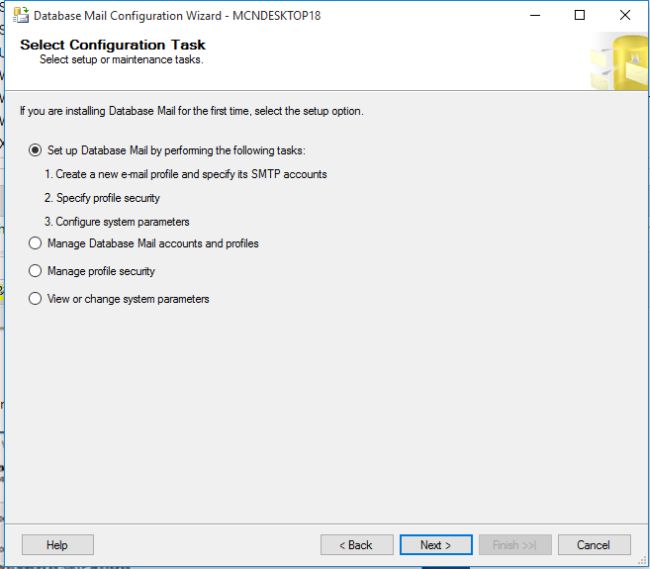650x569 pixels.
Task: Cancel the configuration wizard
Action: click(593, 545)
